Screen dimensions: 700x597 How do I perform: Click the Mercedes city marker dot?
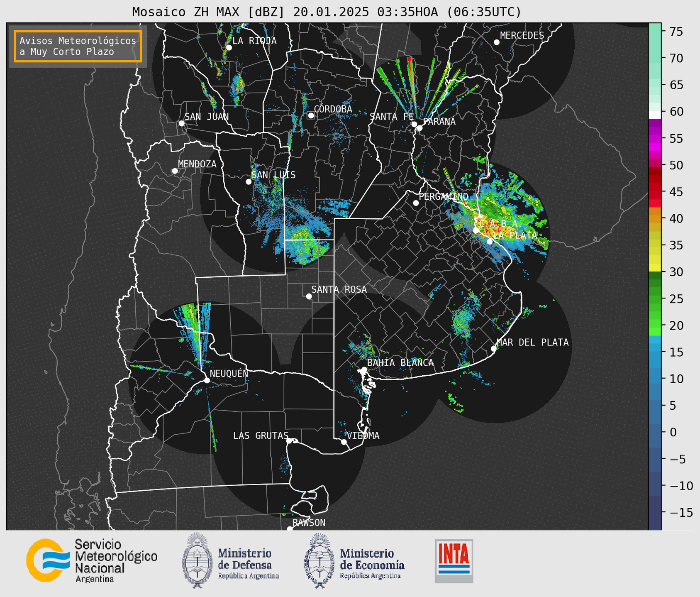(497, 42)
